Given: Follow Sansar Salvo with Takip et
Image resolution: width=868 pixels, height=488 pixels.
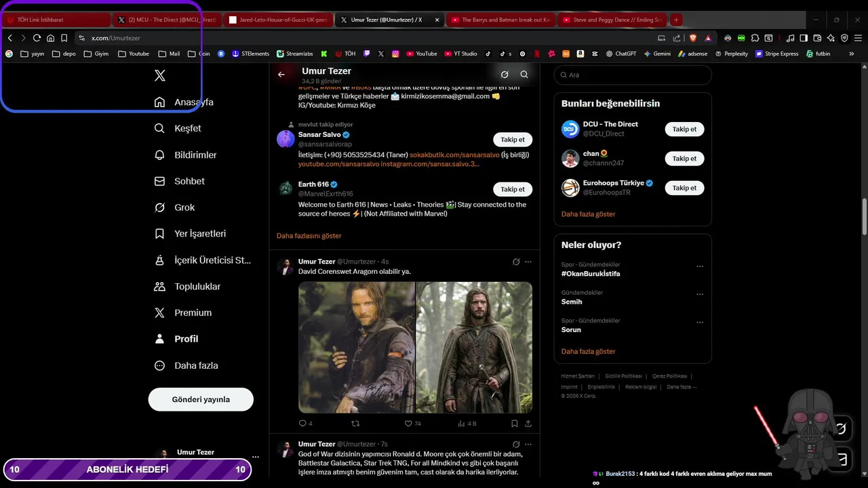Looking at the screenshot, I should 513,140.
